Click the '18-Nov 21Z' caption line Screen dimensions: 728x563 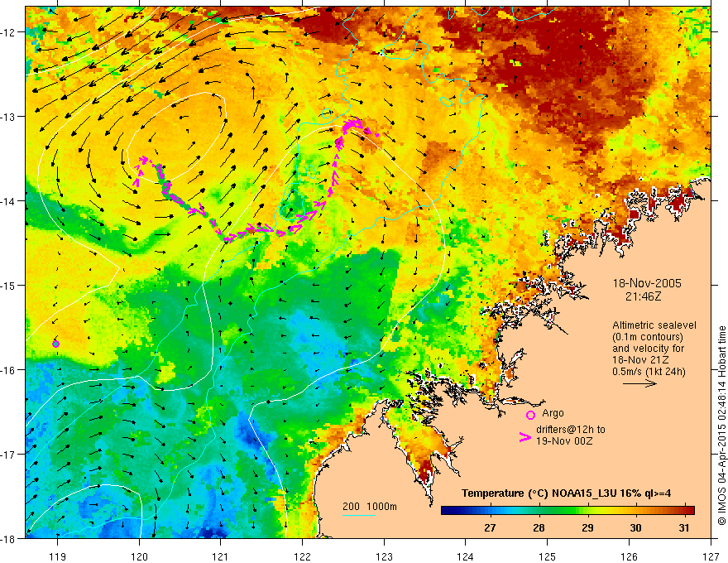642,360
